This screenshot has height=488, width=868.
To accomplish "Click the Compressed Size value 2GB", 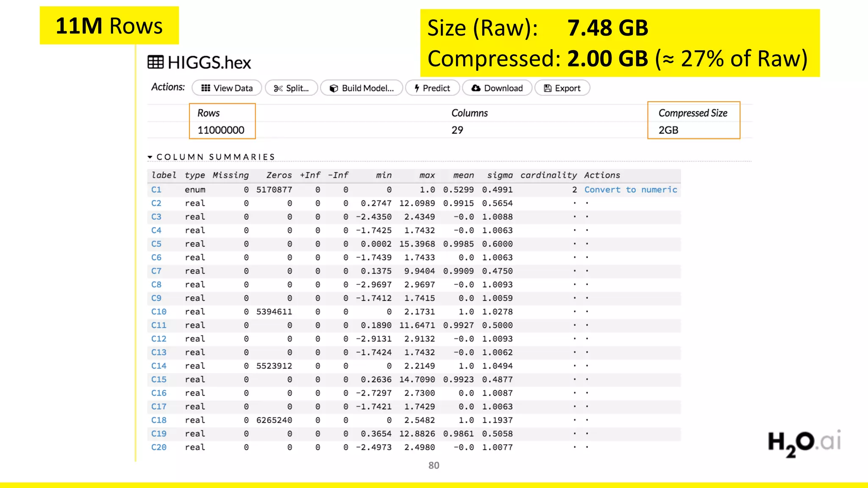I will tap(668, 130).
